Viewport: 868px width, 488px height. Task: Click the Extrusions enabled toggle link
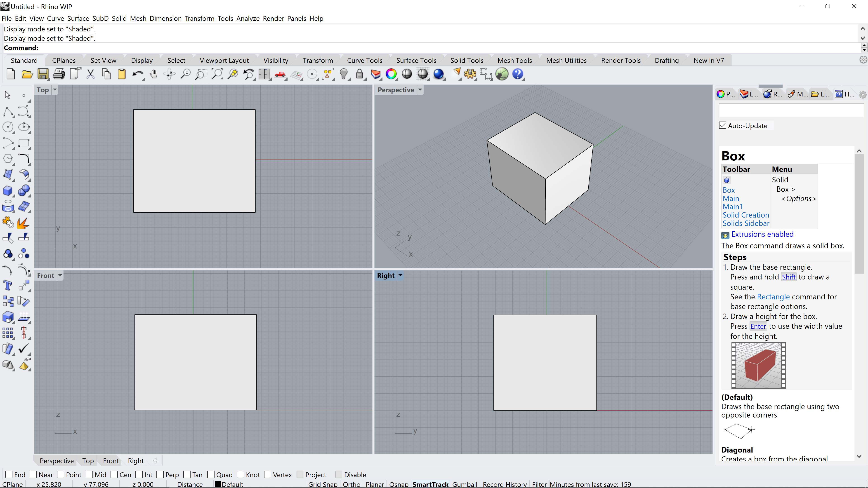pyautogui.click(x=762, y=234)
